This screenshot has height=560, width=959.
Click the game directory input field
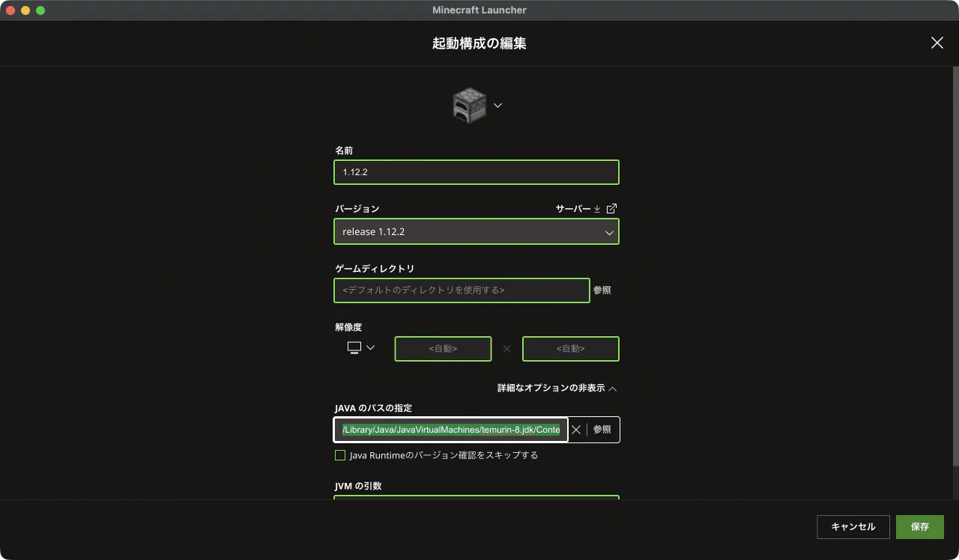click(x=462, y=290)
